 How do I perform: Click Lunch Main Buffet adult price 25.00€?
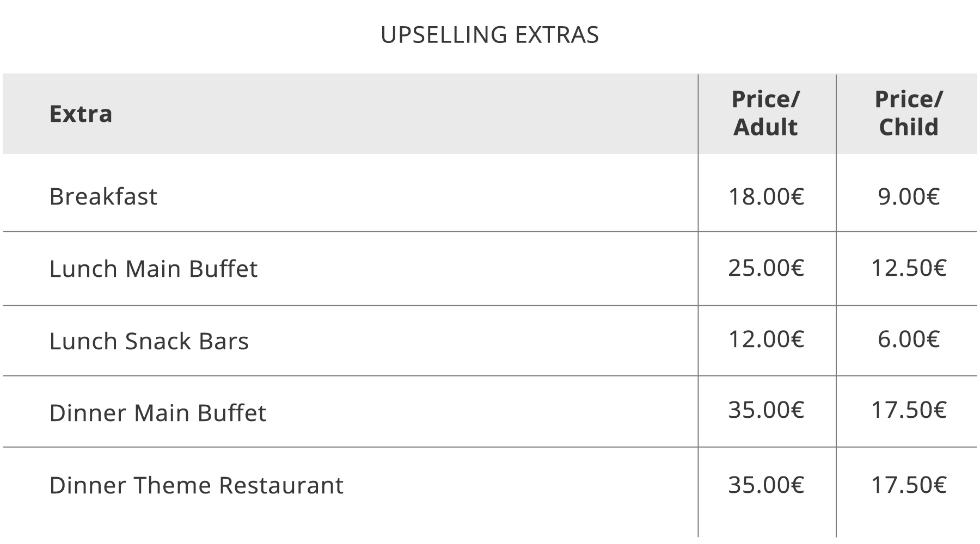tap(766, 268)
